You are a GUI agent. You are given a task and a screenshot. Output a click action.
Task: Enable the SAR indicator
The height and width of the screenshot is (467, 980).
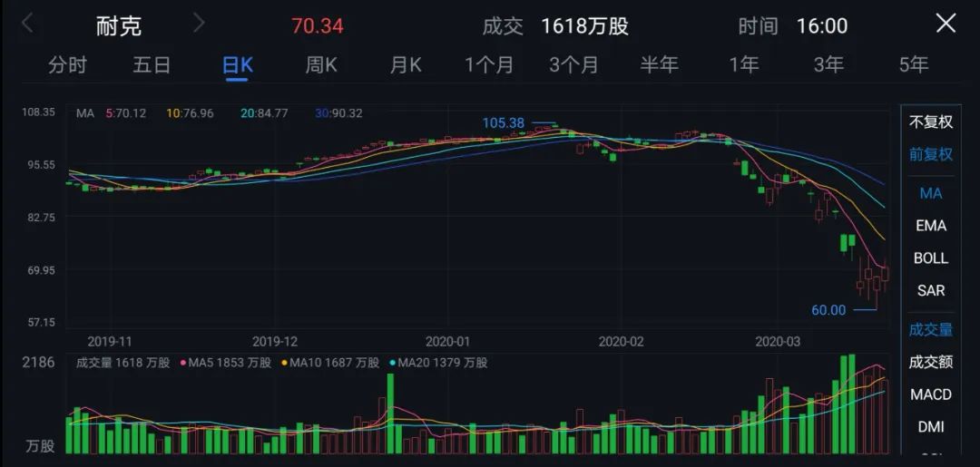(931, 290)
